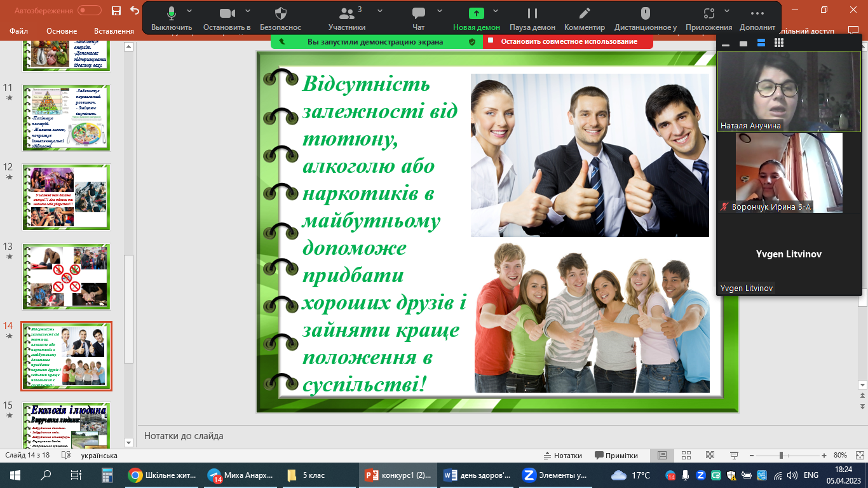Click zoom in plus button
This screenshot has height=488, width=868.
pos(824,456)
